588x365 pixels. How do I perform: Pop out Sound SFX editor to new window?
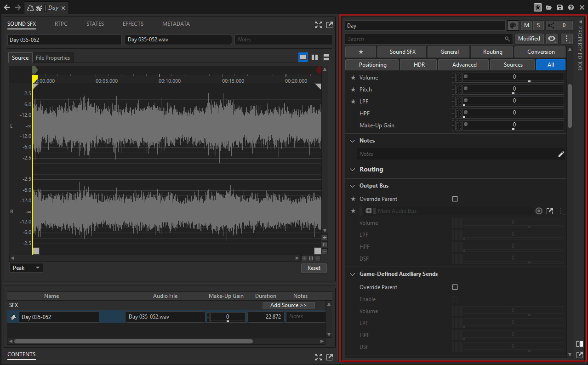point(330,25)
